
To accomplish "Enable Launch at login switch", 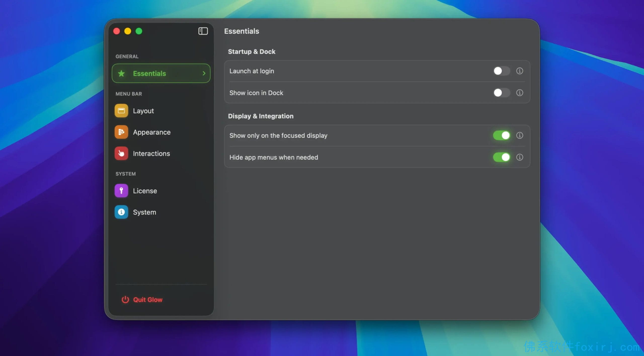I will (502, 71).
